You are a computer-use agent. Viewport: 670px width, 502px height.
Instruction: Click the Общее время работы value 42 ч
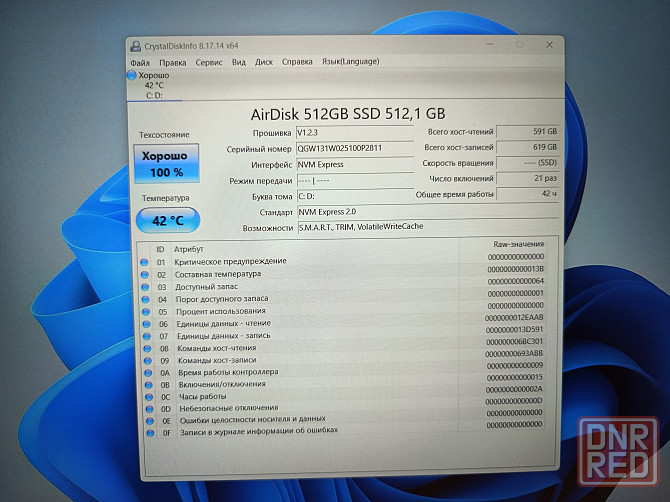pyautogui.click(x=528, y=194)
